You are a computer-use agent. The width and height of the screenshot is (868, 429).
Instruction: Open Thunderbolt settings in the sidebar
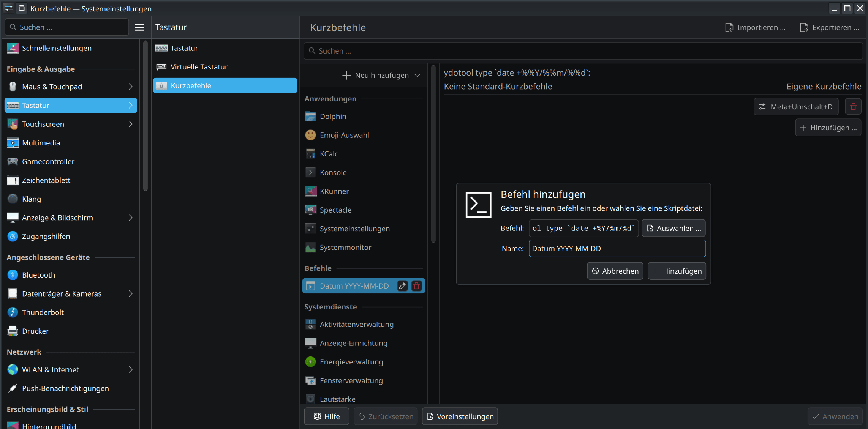tap(43, 312)
